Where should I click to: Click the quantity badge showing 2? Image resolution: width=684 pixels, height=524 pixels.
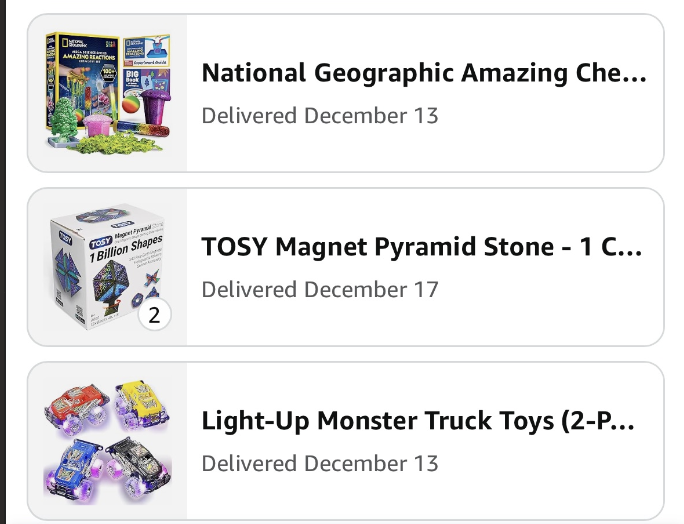pyautogui.click(x=154, y=316)
